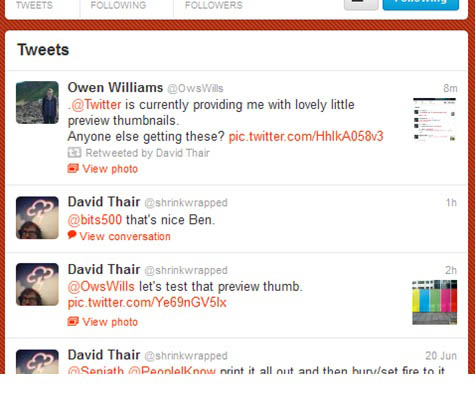476x406 pixels.
Task: Click the photo icon beside first View photo
Action: [x=73, y=168]
